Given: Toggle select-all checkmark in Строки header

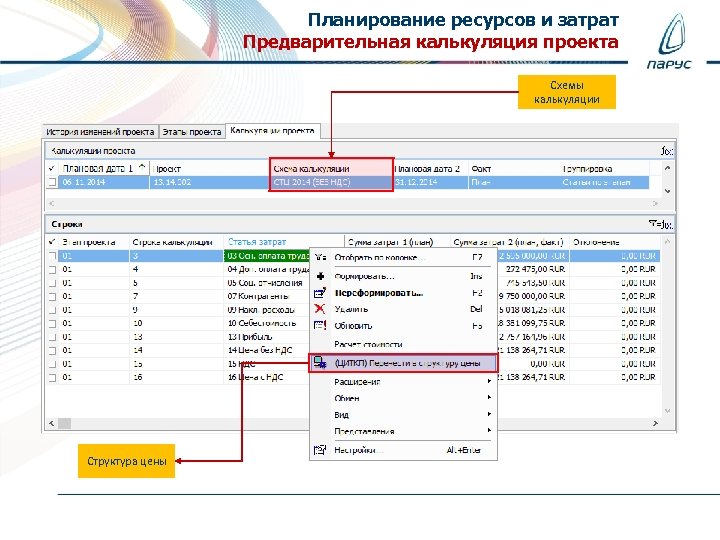Looking at the screenshot, I should [x=52, y=242].
